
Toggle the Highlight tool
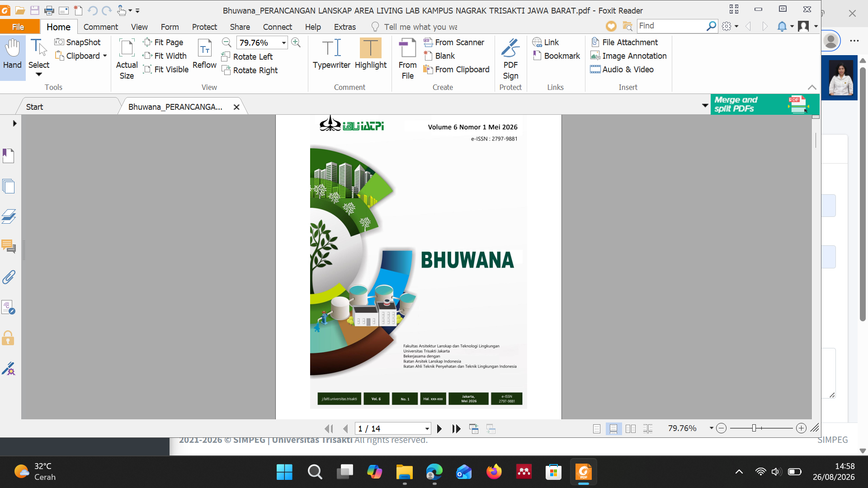click(x=371, y=54)
